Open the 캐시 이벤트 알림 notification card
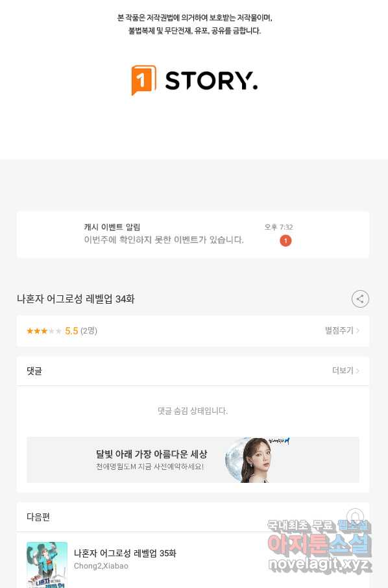 pyautogui.click(x=193, y=234)
